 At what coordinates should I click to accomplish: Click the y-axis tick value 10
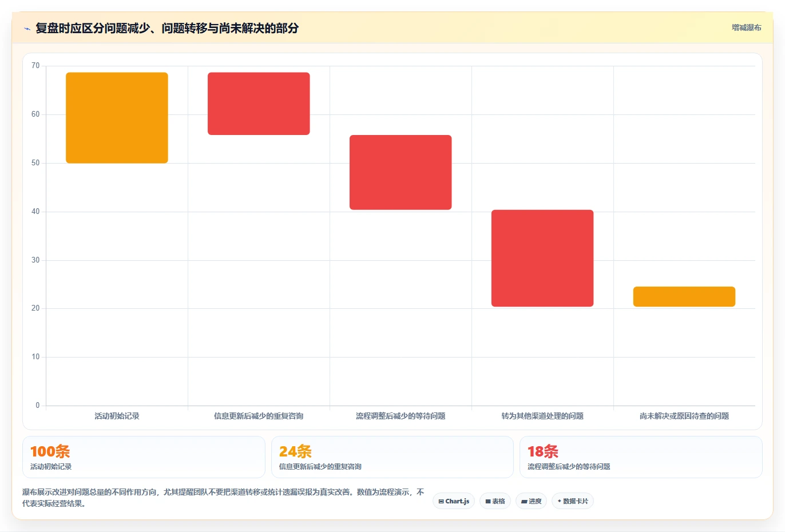pyautogui.click(x=35, y=357)
